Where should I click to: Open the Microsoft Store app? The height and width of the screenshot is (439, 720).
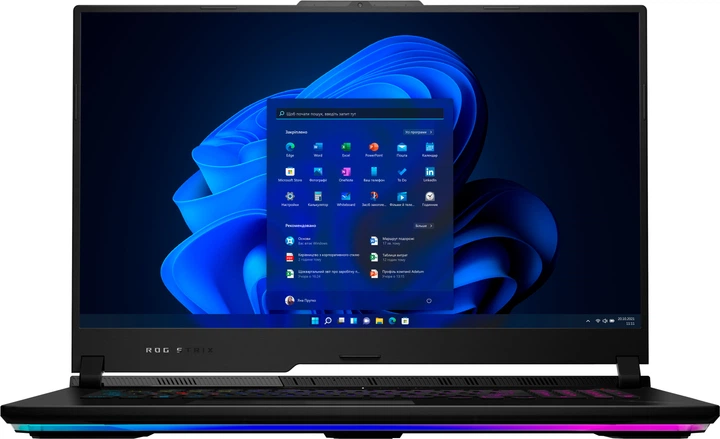click(x=290, y=173)
